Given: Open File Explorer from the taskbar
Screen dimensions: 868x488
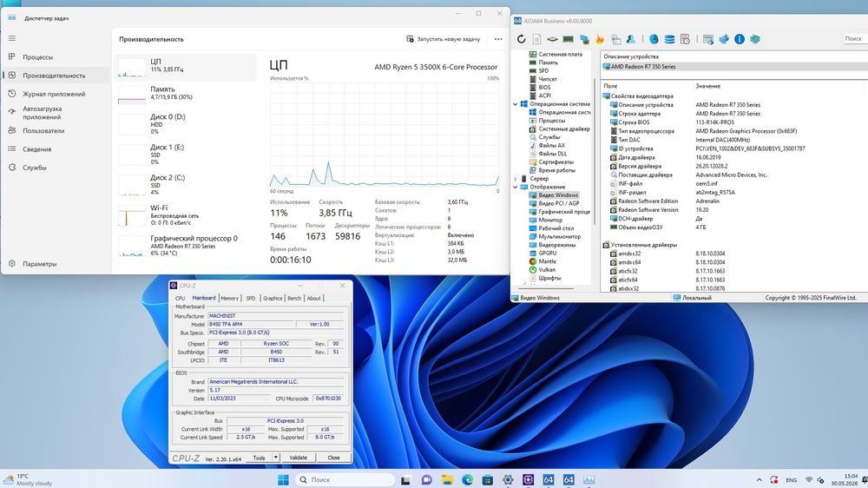Looking at the screenshot, I should click(447, 479).
